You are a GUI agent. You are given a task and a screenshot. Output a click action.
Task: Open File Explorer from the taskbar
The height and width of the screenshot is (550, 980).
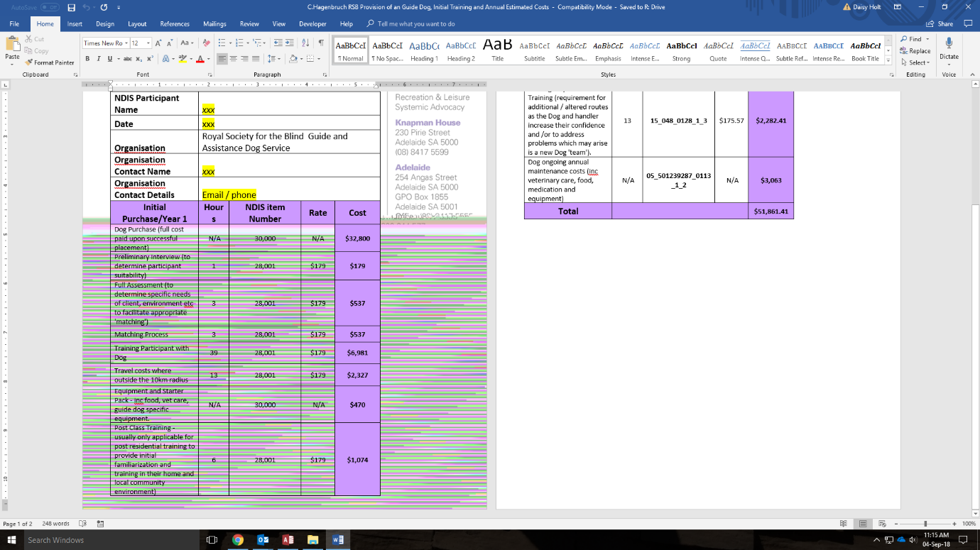coord(312,540)
